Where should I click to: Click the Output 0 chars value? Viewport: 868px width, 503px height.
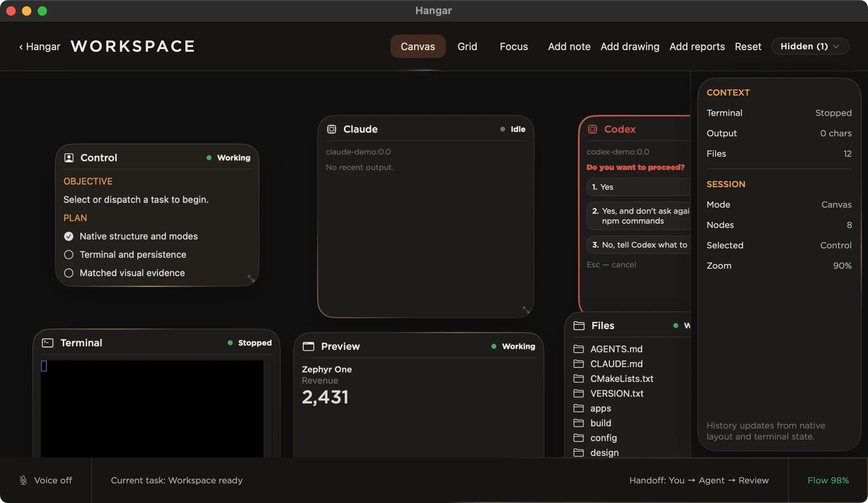coord(836,133)
